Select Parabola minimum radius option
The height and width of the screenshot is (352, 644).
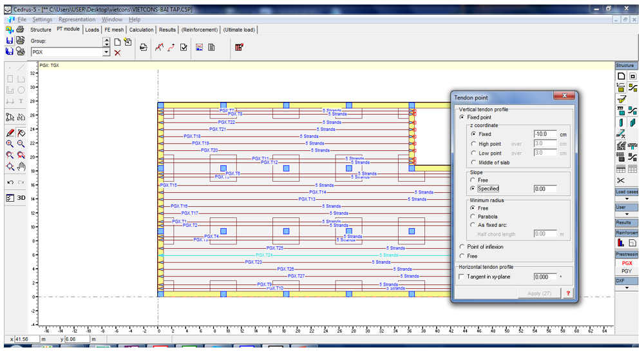473,217
